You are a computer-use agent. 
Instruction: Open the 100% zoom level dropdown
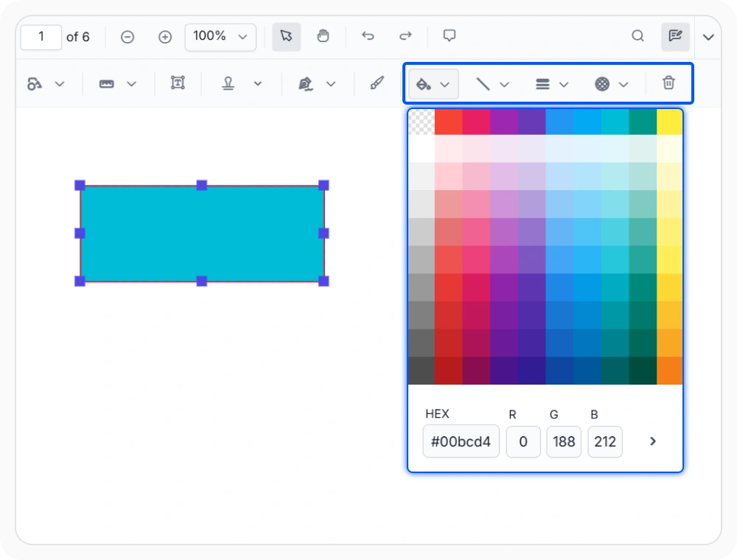[x=220, y=37]
